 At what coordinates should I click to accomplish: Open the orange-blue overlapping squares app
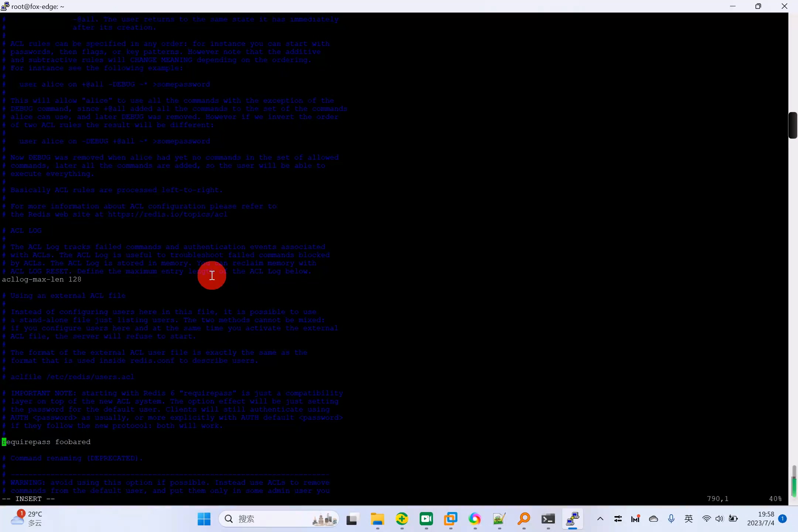pyautogui.click(x=450, y=519)
